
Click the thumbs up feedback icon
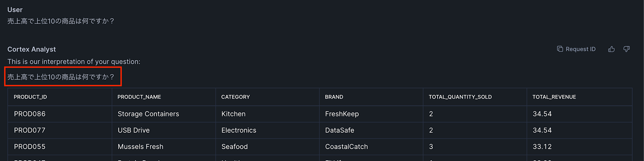coord(611,49)
